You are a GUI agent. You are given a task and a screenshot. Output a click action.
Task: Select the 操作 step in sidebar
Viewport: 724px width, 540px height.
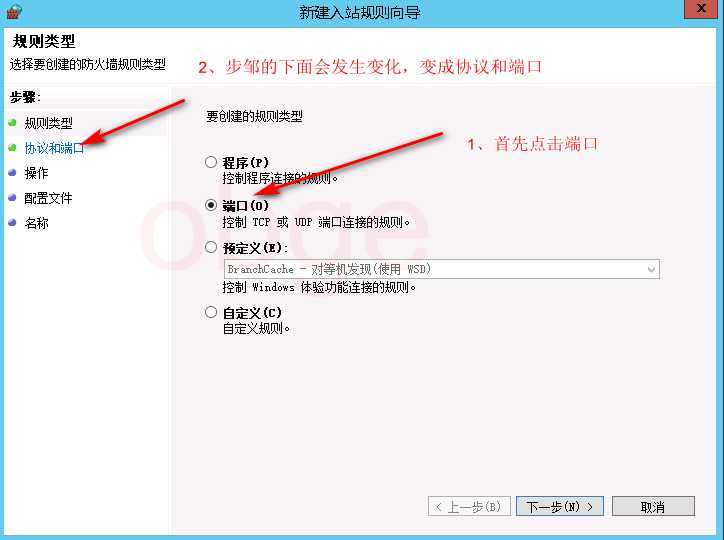tap(36, 173)
